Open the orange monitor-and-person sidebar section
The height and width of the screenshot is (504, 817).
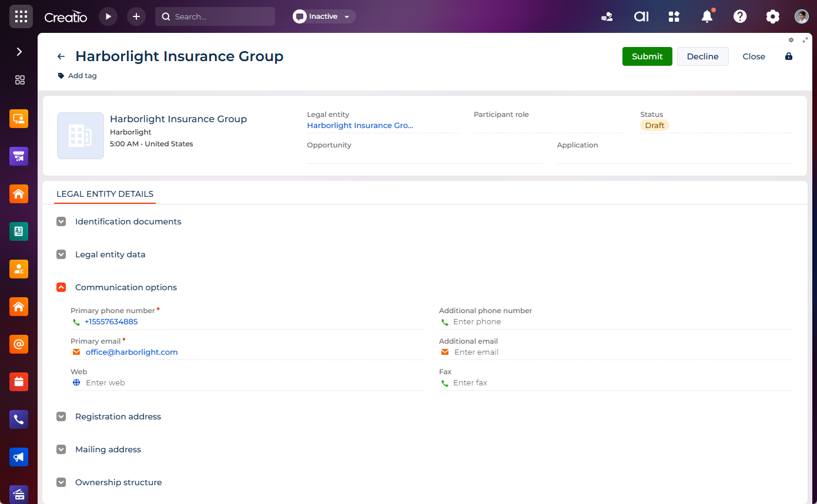[19, 119]
